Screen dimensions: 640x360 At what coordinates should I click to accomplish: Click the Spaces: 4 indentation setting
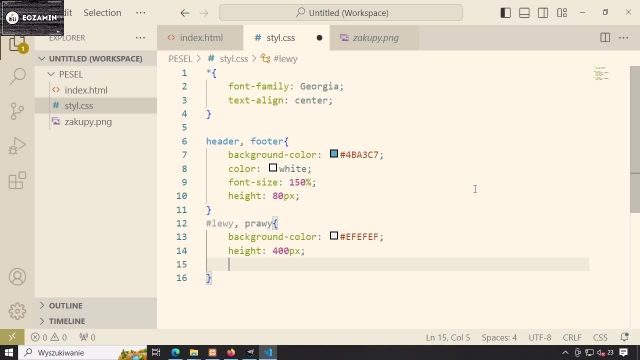coord(499,338)
